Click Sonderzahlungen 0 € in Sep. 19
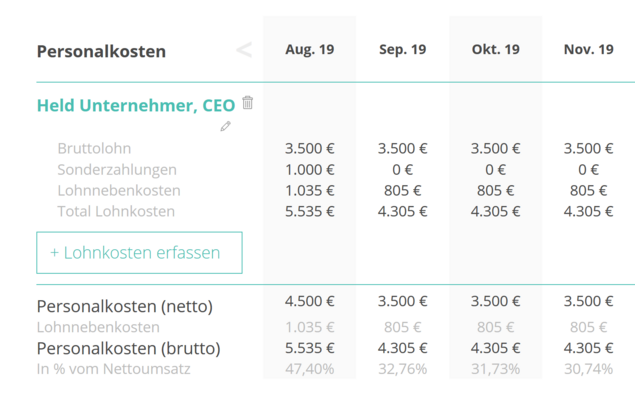The height and width of the screenshot is (396, 635). (403, 170)
